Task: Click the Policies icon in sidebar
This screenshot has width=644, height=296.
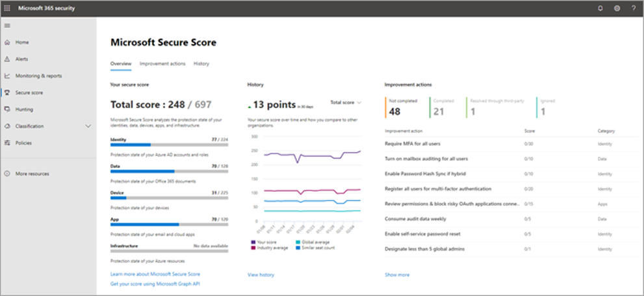Action: click(x=7, y=143)
